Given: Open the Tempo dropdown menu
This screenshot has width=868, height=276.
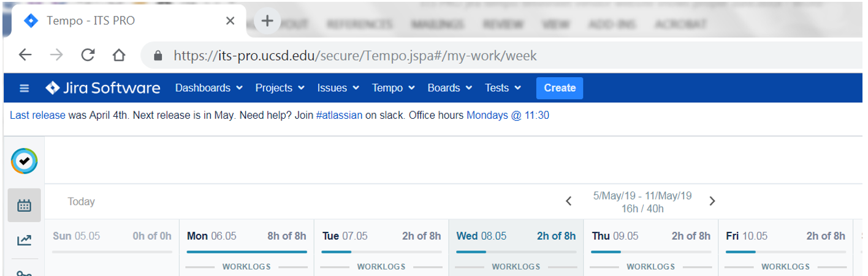Looking at the screenshot, I should [394, 88].
